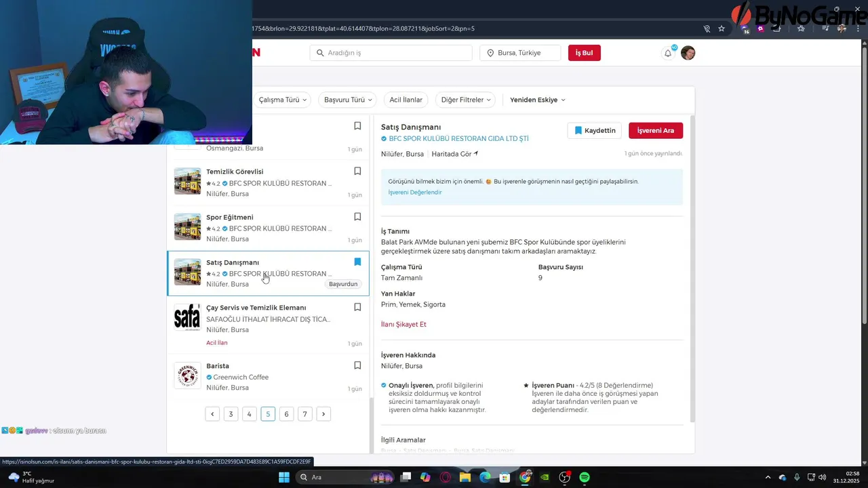Open Microsoft Store from the taskbar

pos(505,477)
